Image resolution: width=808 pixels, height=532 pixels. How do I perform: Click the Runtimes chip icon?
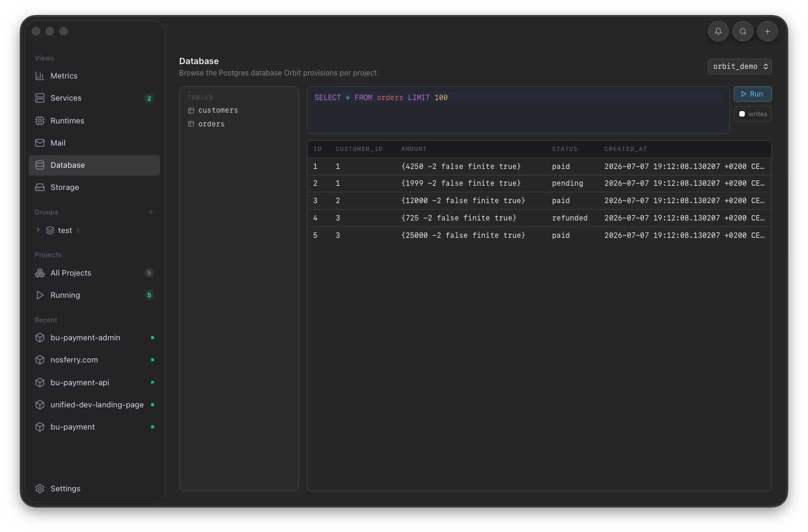(40, 120)
